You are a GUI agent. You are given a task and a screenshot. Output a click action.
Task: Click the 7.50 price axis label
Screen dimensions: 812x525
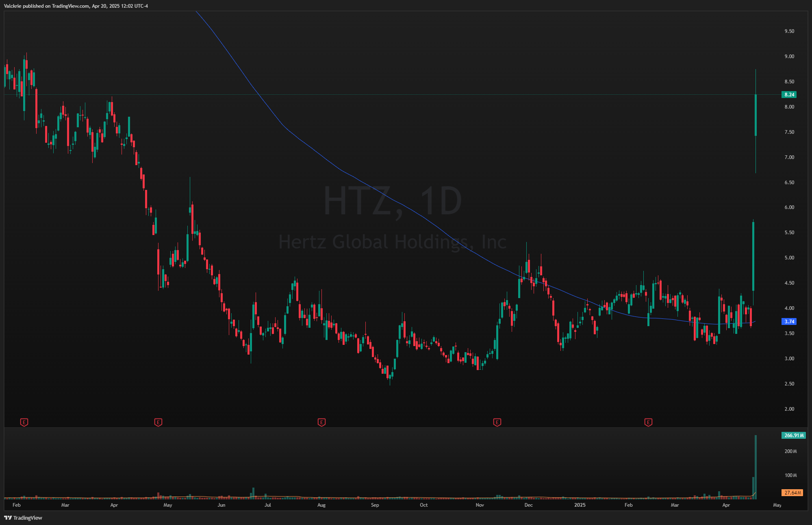(789, 132)
